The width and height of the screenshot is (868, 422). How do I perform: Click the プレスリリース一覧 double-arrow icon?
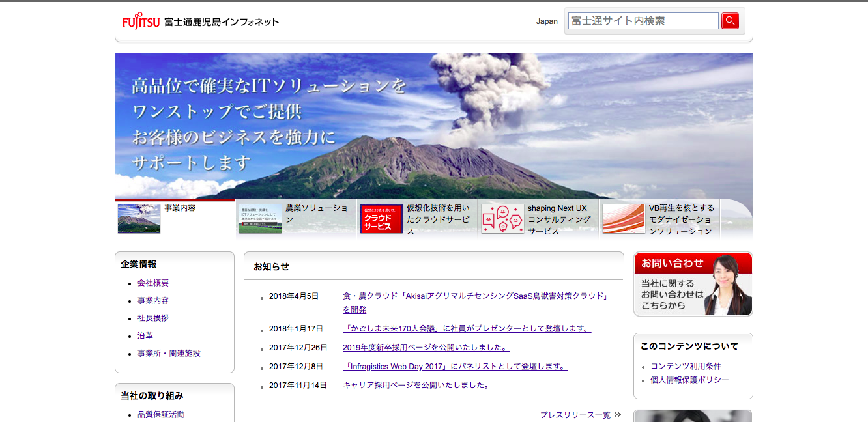(x=617, y=415)
